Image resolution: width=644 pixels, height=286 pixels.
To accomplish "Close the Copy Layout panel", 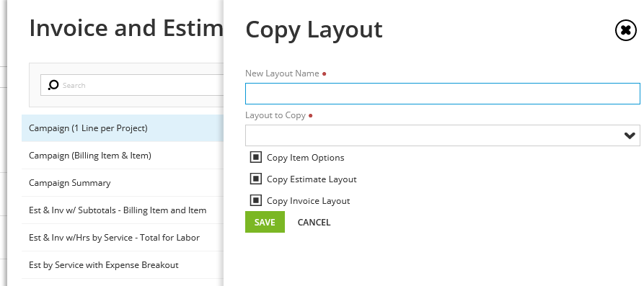I will (625, 30).
